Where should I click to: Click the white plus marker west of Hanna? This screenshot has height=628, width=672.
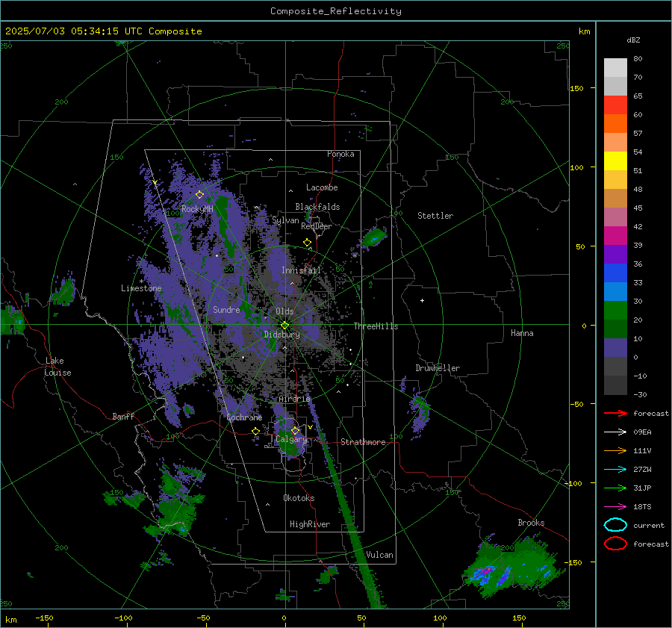pyautogui.click(x=422, y=300)
